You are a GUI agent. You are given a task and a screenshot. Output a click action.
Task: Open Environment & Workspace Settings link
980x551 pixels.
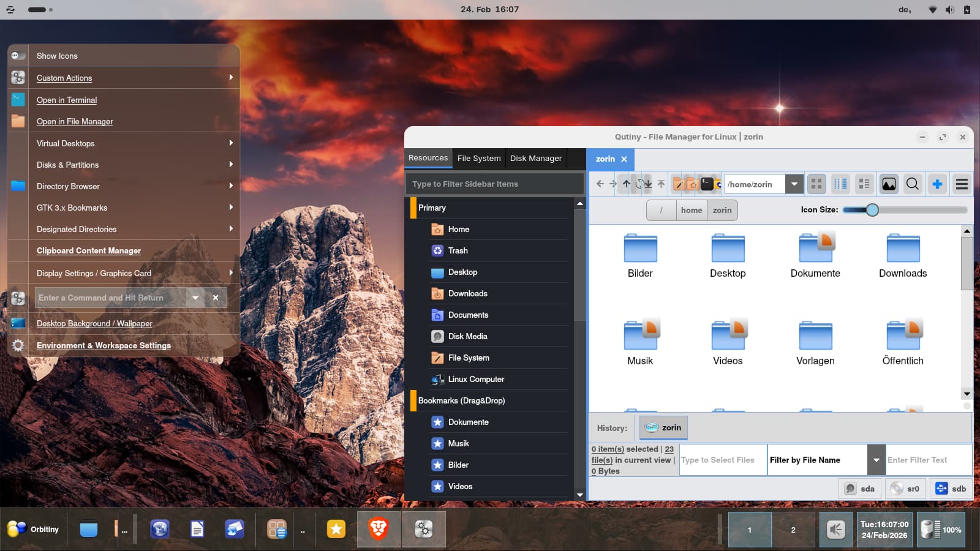[104, 345]
